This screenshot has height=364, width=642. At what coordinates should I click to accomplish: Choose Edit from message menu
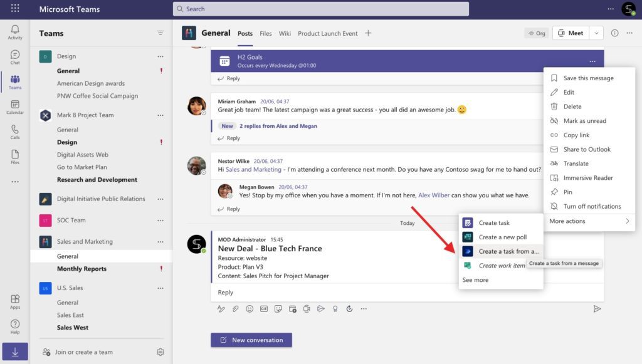(x=589, y=93)
